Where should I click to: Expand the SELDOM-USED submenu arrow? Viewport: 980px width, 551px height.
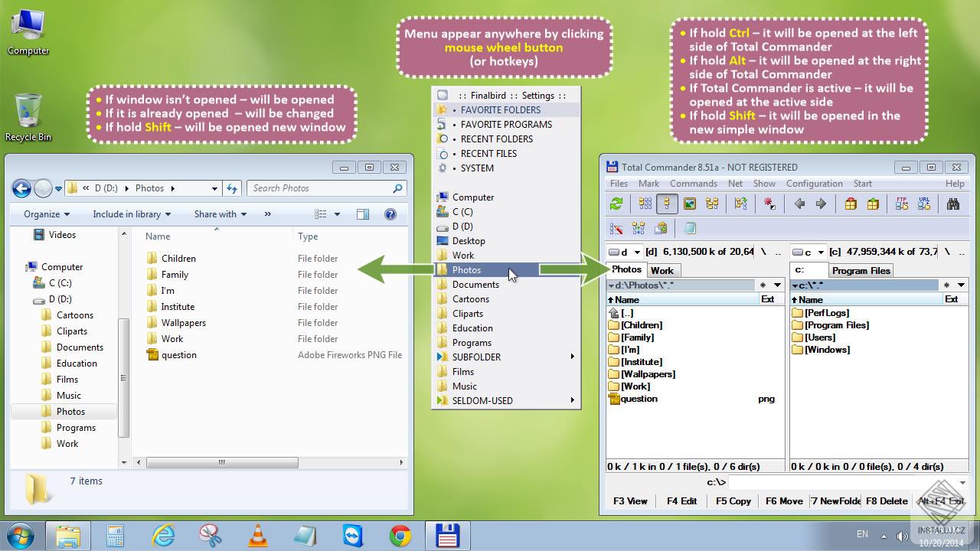click(x=572, y=400)
